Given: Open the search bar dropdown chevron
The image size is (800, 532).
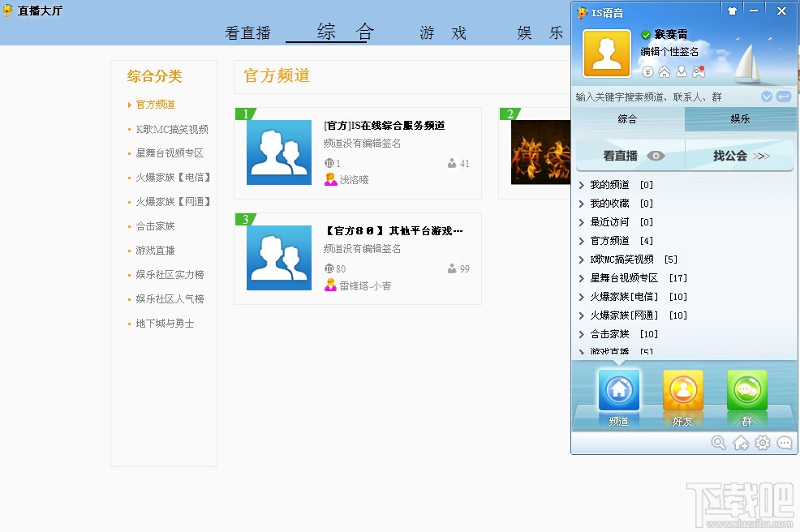Looking at the screenshot, I should pos(766,96).
